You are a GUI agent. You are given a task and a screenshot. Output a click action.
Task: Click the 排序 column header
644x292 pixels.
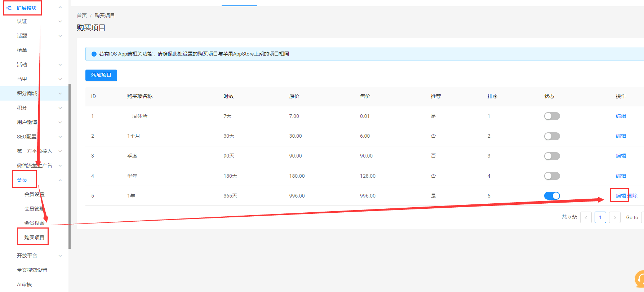tap(493, 96)
